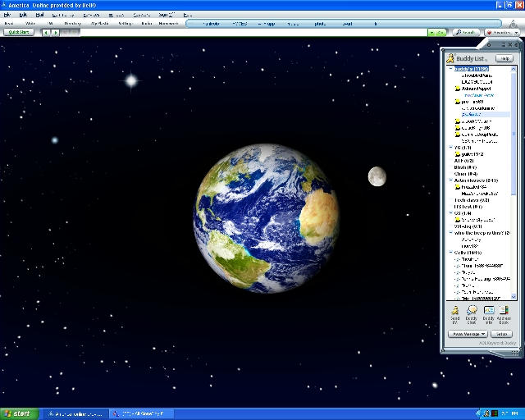
Task: Open the File menu
Action: pos(7,15)
